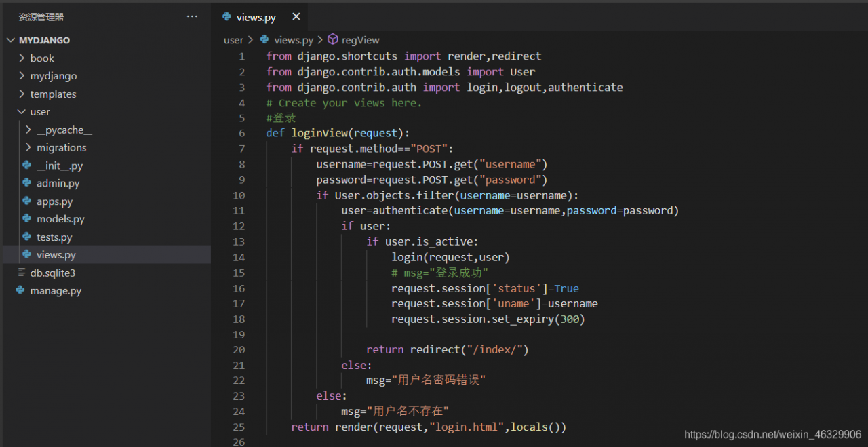This screenshot has height=447, width=868.
Task: Click 'from django.contrib.auth.models import User' line
Action: coord(401,72)
